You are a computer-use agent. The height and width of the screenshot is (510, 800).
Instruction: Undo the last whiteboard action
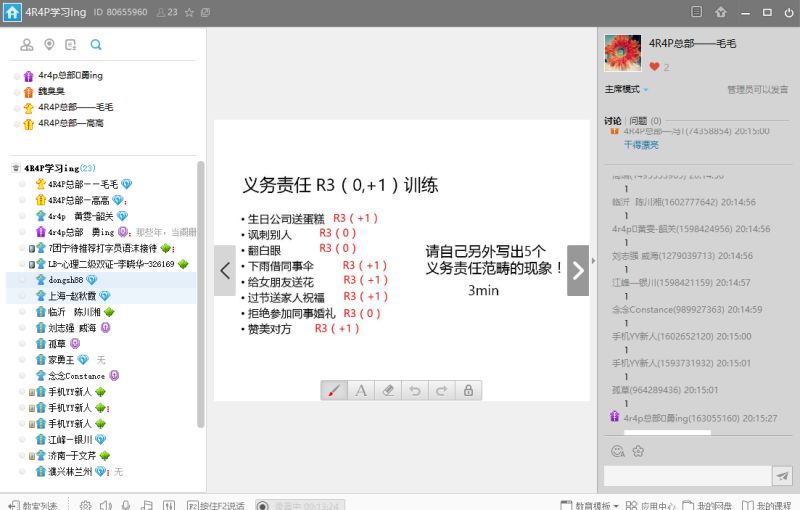point(415,390)
